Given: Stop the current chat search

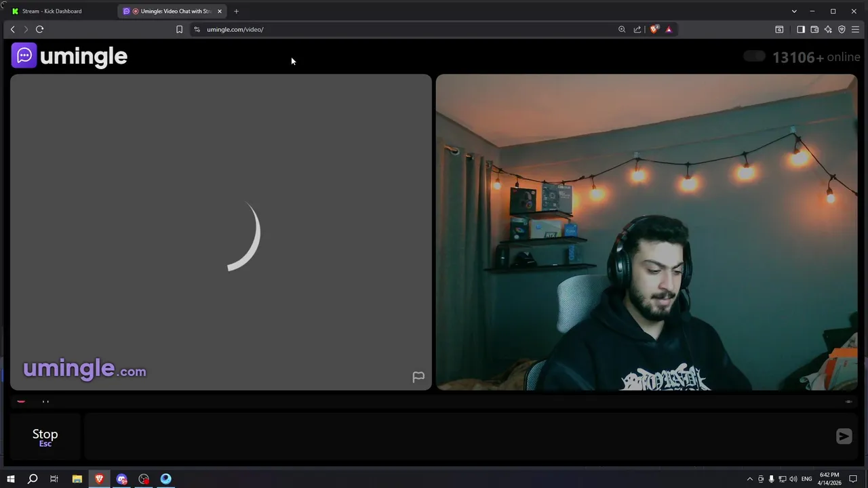Looking at the screenshot, I should 45,437.
